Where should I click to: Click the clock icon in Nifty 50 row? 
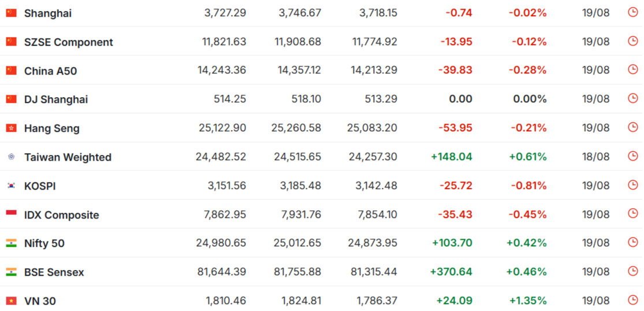(633, 242)
